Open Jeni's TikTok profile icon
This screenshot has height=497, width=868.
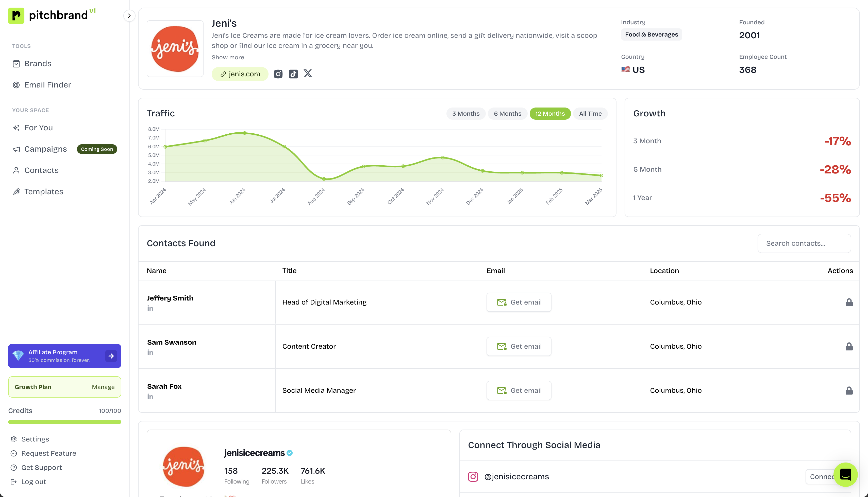(293, 74)
